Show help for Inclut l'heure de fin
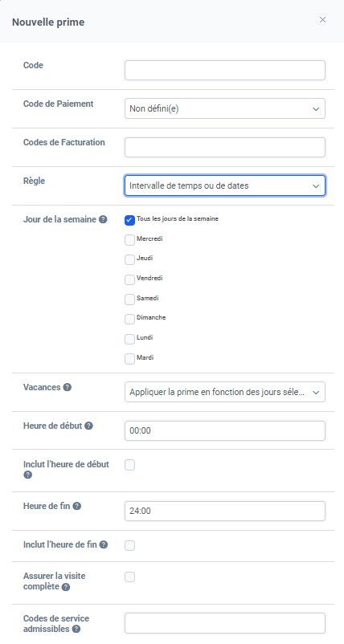The image size is (344, 644). [104, 544]
